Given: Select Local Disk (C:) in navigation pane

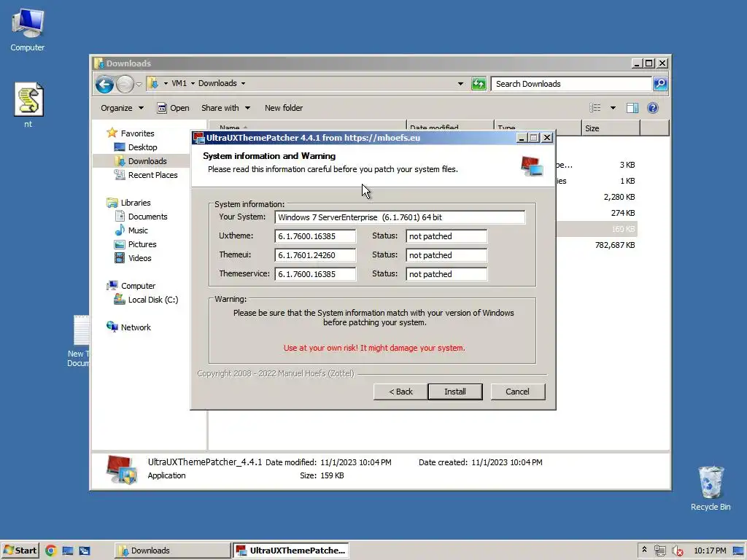Looking at the screenshot, I should (x=153, y=300).
